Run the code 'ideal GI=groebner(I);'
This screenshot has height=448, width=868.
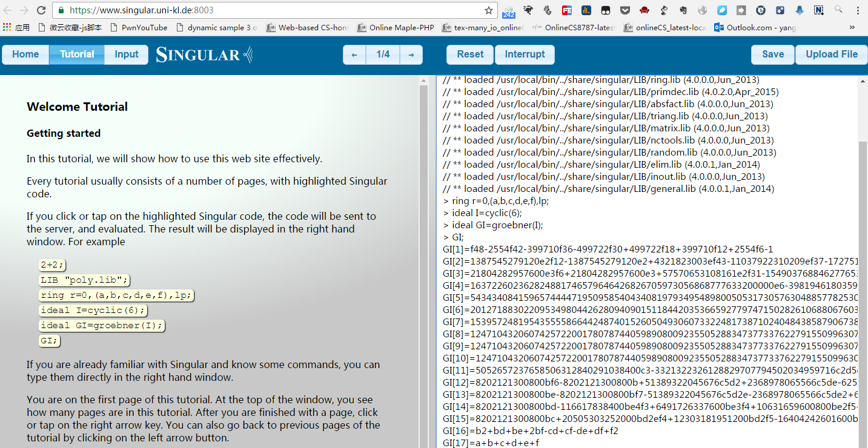click(102, 325)
